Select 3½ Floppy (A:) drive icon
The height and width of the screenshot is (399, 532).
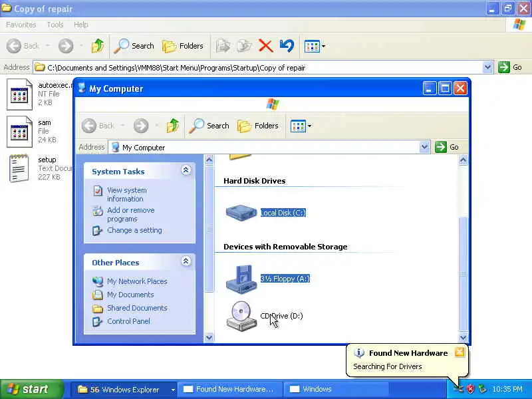241,279
